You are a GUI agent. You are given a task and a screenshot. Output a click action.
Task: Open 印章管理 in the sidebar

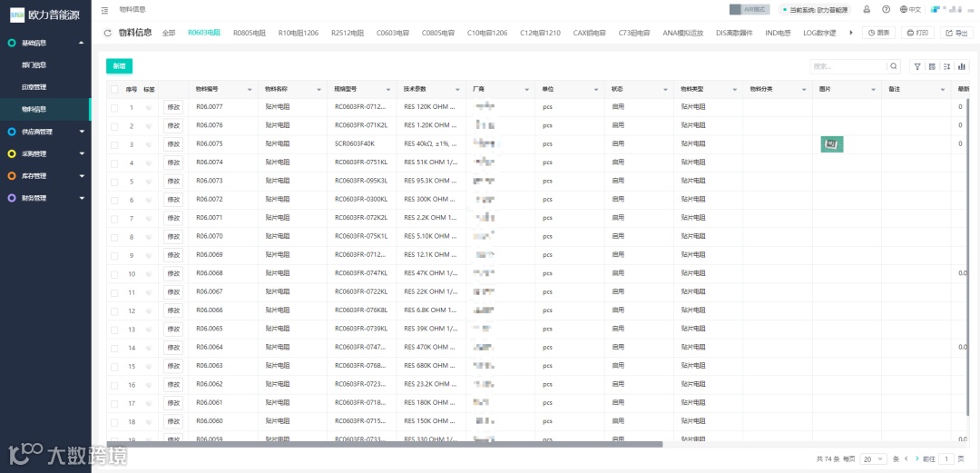coord(34,87)
